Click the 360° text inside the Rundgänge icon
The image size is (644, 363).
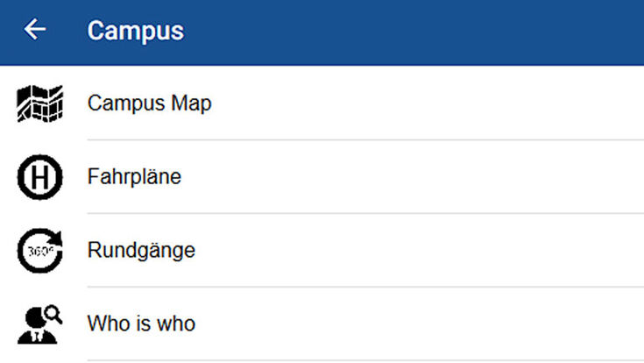40,251
